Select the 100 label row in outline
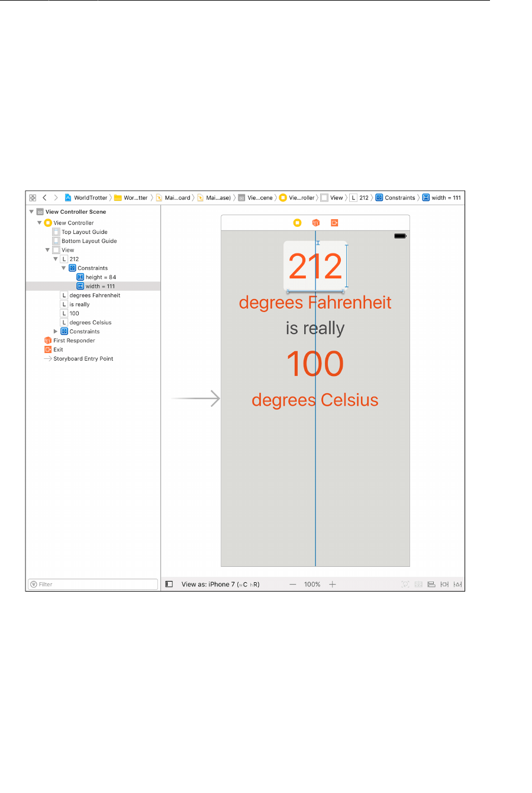 coord(93,313)
